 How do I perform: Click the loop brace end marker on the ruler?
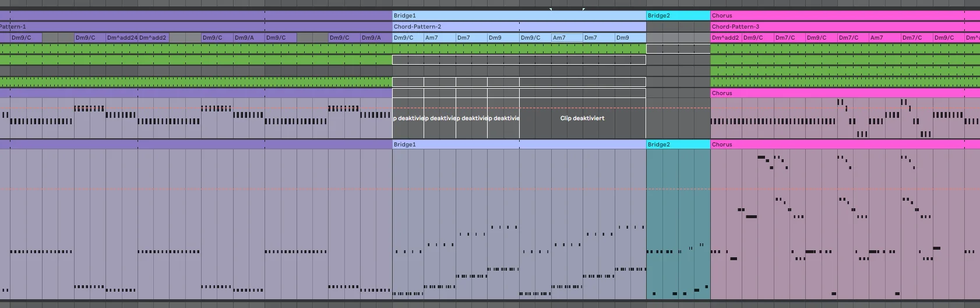pos(583,9)
